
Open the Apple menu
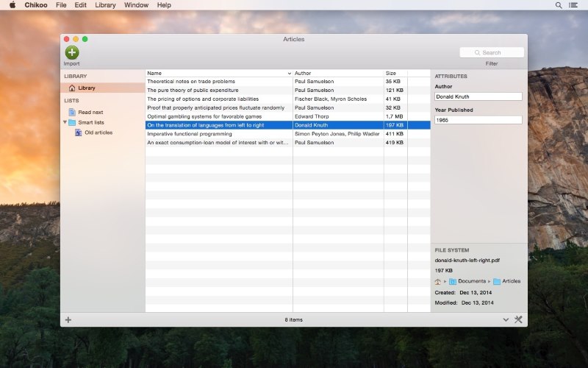pyautogui.click(x=12, y=5)
